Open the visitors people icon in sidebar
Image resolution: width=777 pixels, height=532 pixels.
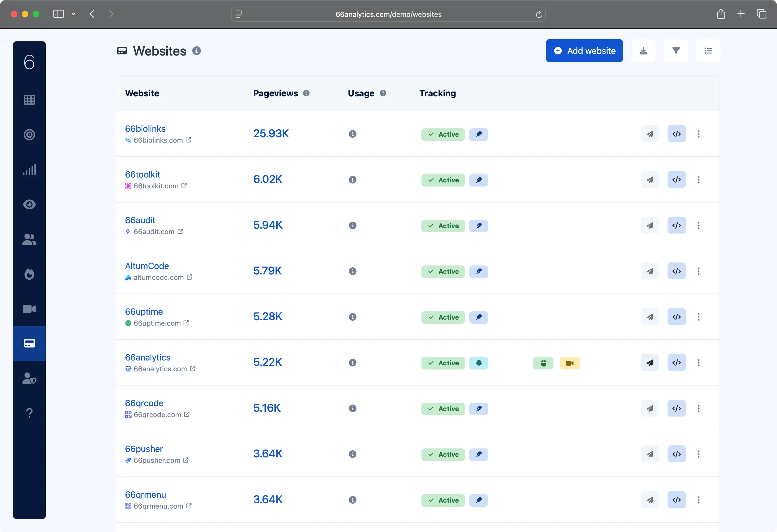tap(29, 239)
